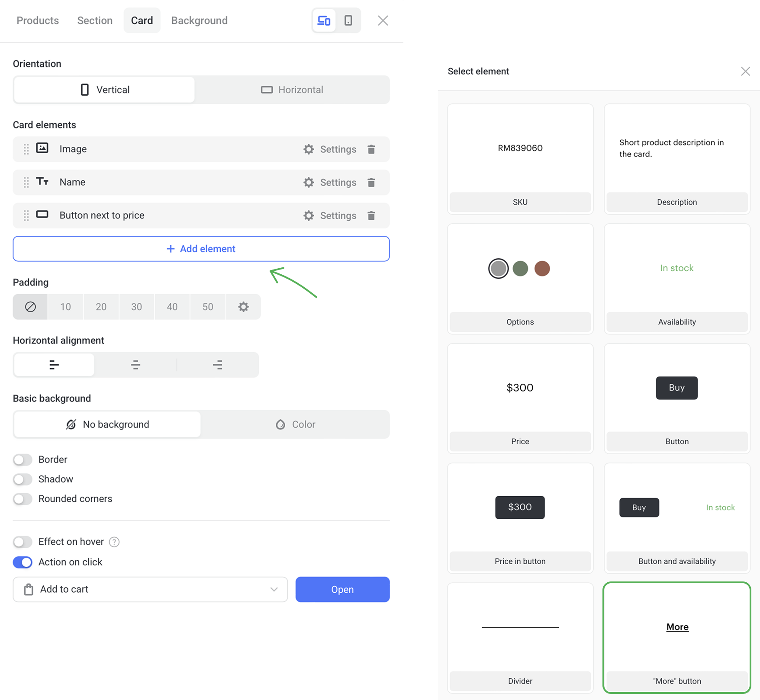Select right horizontal alignment icon
Viewport: 760px width, 700px height.
click(218, 365)
